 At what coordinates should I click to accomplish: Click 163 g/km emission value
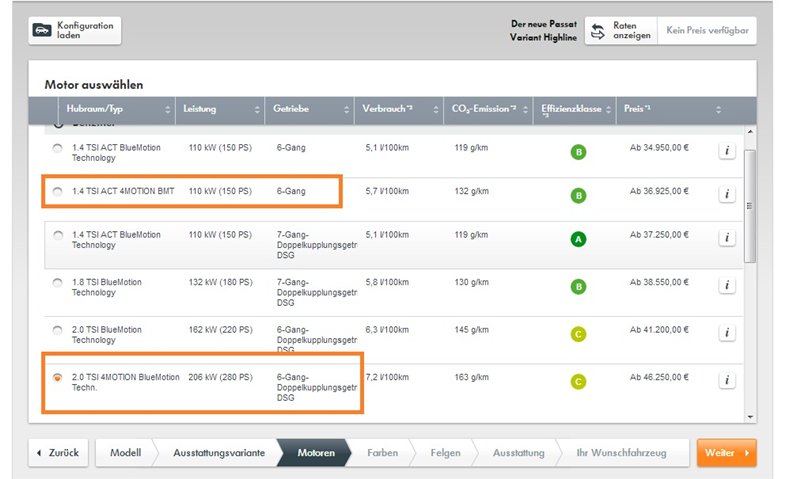coord(471,377)
